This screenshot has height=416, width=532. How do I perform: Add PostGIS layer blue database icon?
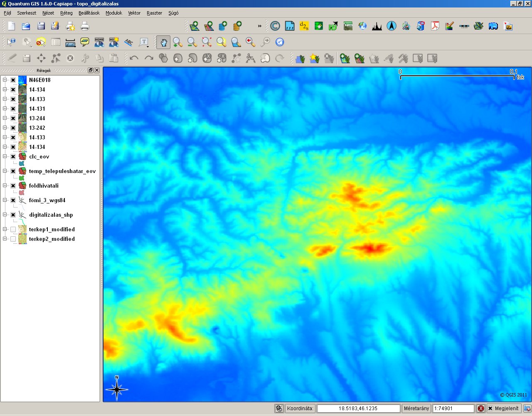click(223, 26)
